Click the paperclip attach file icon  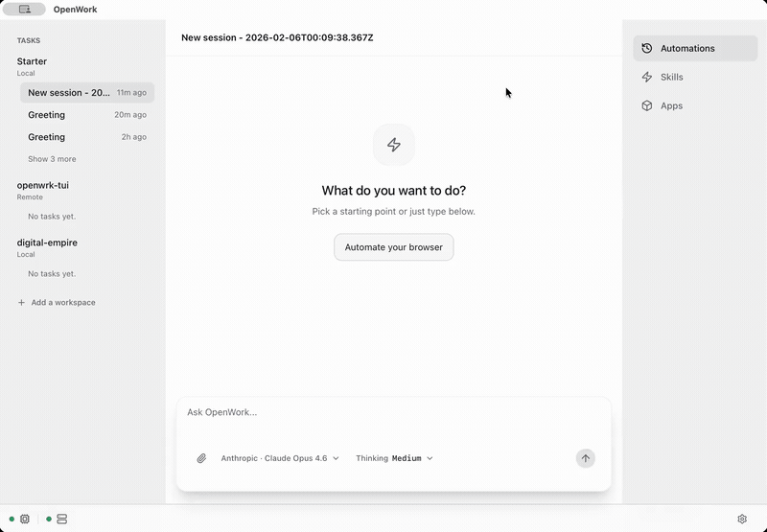201,458
